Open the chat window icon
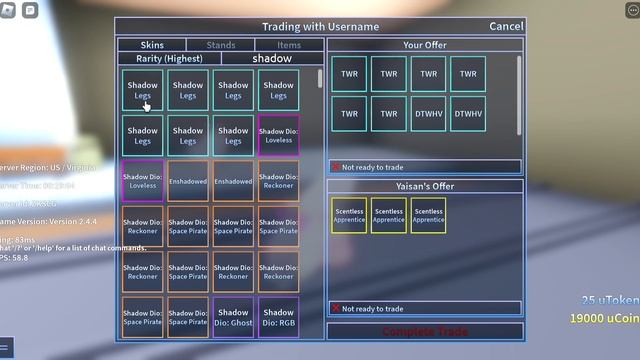Screen dimensions: 640x360 (x=30, y=10)
